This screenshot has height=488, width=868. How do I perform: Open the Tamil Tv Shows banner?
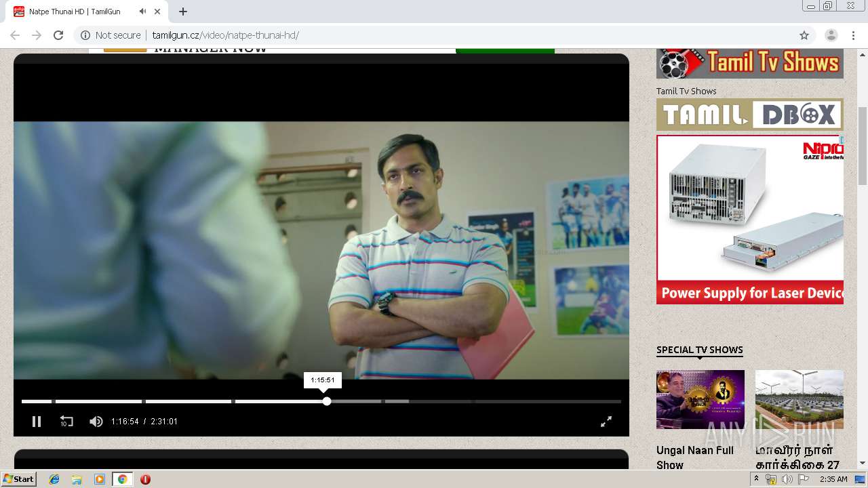pos(750,64)
